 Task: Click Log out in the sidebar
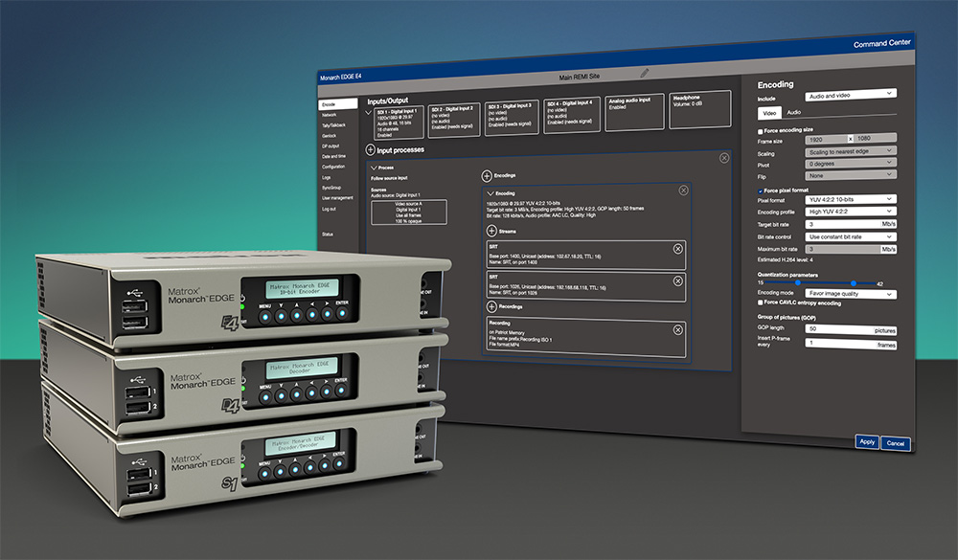click(329, 209)
